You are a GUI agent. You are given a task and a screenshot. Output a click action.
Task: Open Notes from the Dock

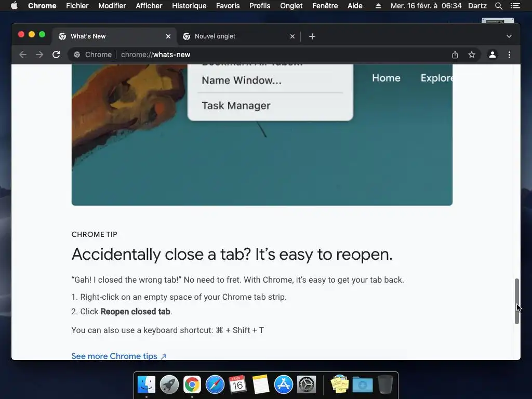click(x=261, y=385)
